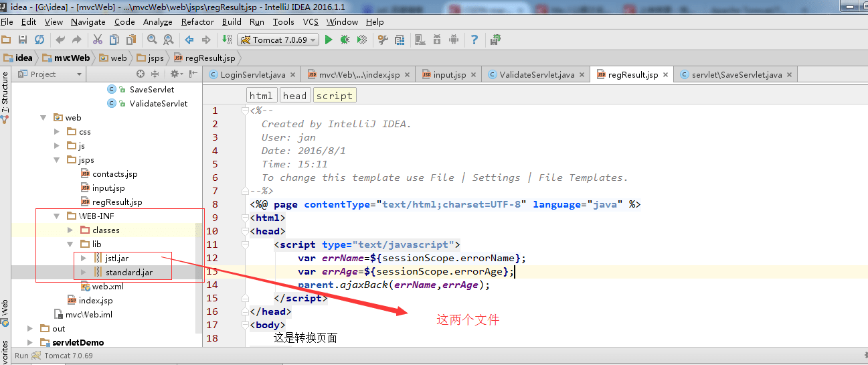The image size is (868, 365).
Task: Click the Open file toolbar icon
Action: [x=6, y=40]
